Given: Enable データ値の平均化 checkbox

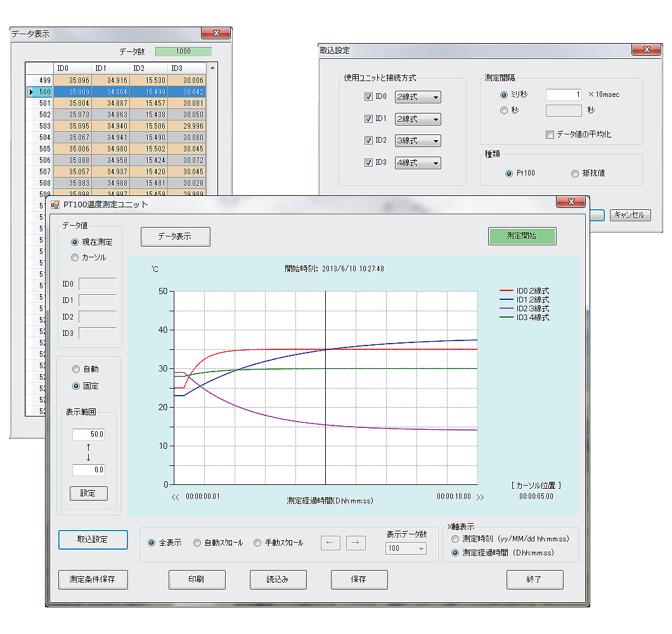Looking at the screenshot, I should coord(550,134).
